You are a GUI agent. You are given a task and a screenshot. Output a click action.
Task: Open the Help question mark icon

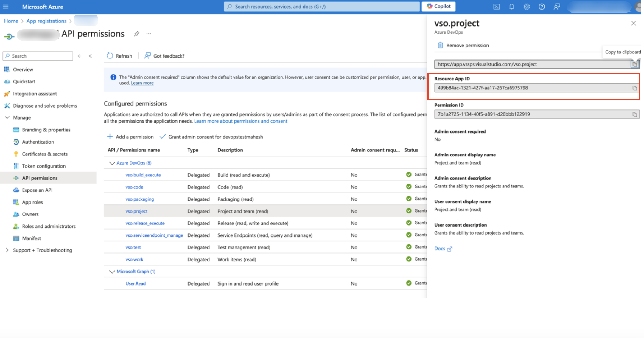[x=542, y=7]
